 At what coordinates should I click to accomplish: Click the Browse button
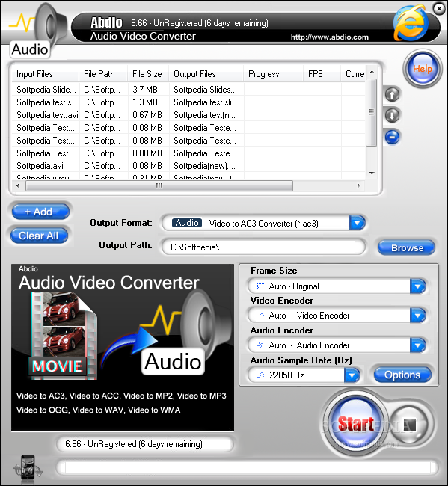[406, 248]
